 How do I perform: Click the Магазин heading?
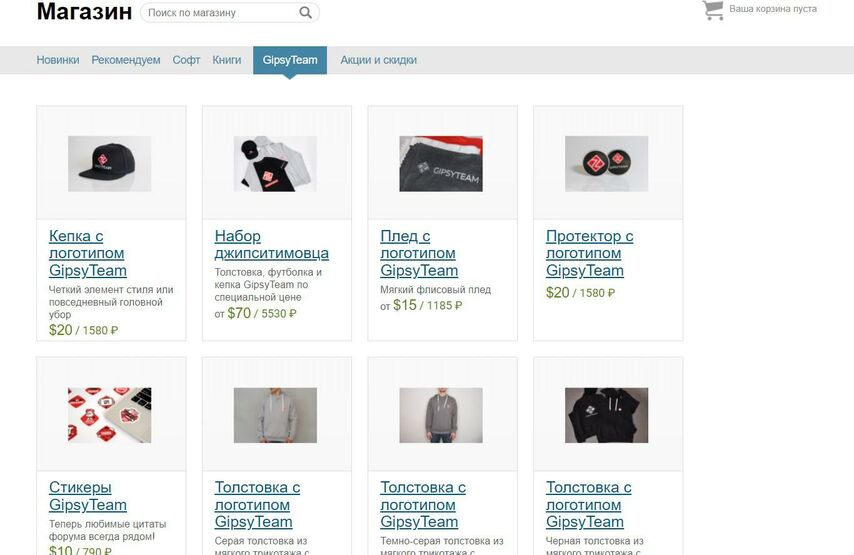84,11
